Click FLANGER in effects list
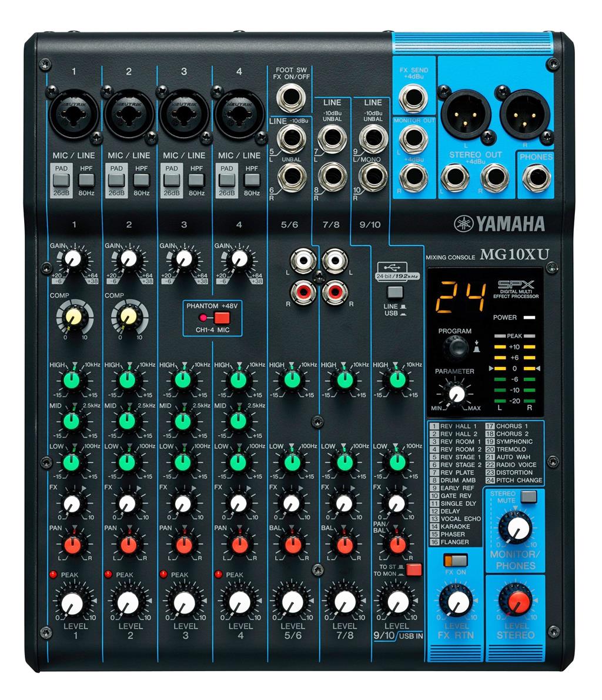This screenshot has height=700, width=602. coord(449,542)
